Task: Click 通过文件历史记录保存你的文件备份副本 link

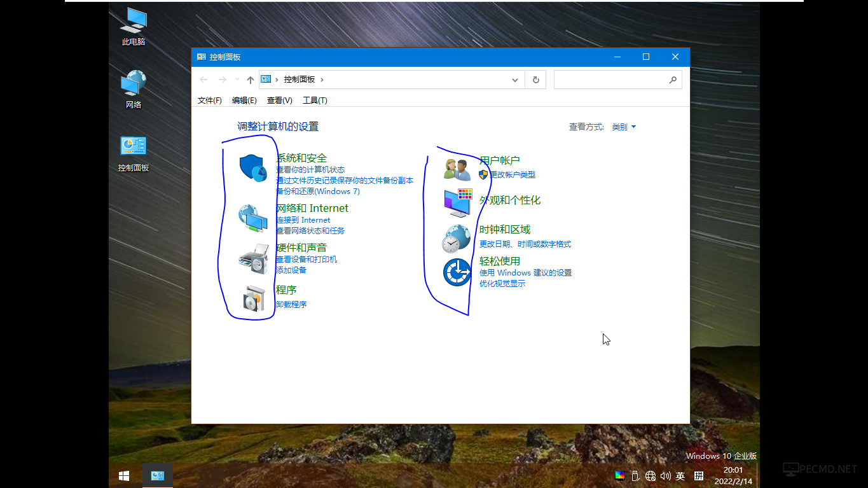Action: [345, 181]
